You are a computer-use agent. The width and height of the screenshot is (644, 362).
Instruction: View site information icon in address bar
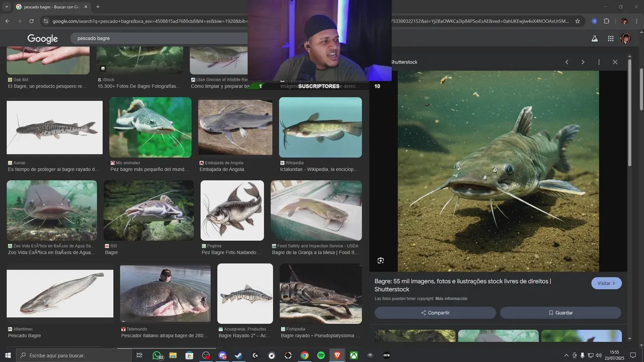click(x=46, y=21)
